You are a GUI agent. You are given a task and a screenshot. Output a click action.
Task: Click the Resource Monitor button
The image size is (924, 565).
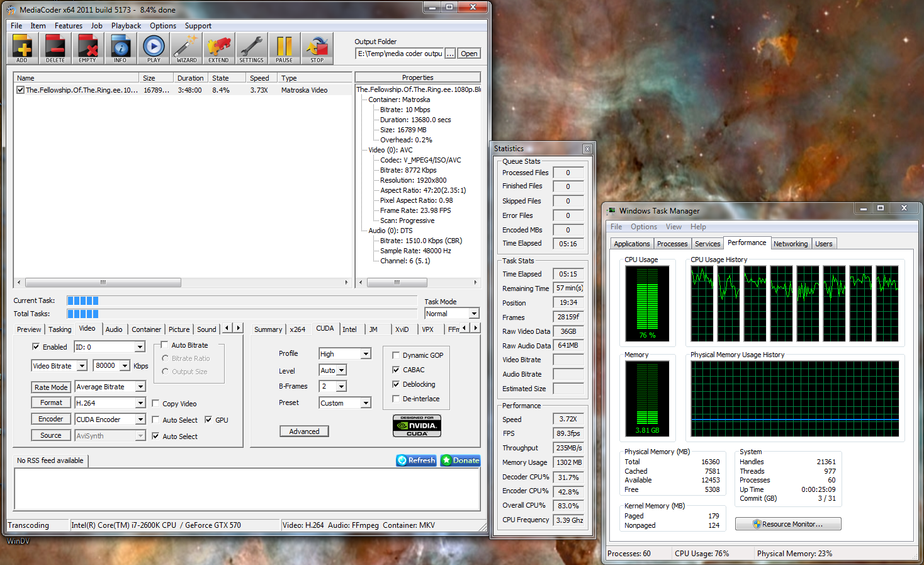coord(787,524)
